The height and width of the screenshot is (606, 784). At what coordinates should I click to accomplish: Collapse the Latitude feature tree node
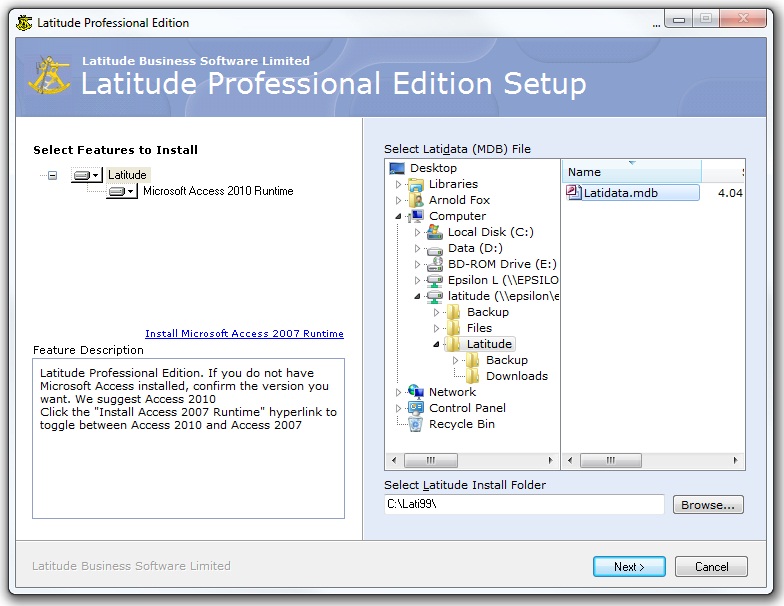tap(52, 175)
